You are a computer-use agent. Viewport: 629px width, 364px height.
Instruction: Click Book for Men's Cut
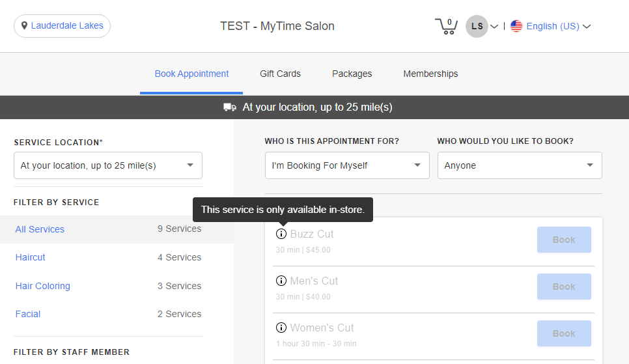564,287
